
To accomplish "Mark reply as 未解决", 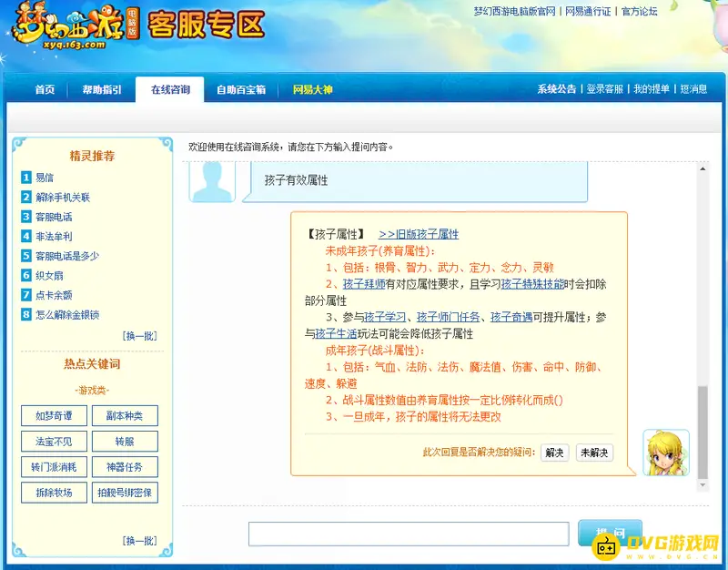I will click(x=594, y=453).
